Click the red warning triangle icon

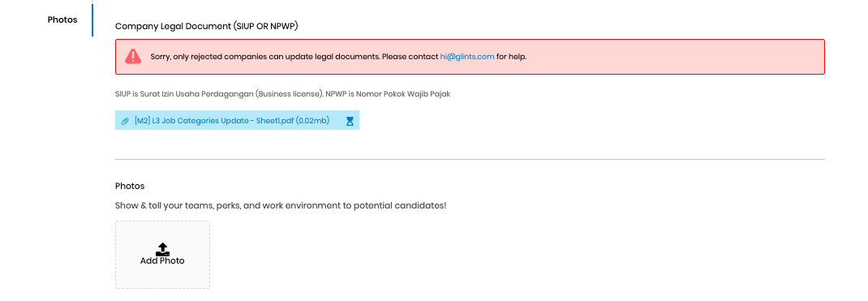coord(133,57)
